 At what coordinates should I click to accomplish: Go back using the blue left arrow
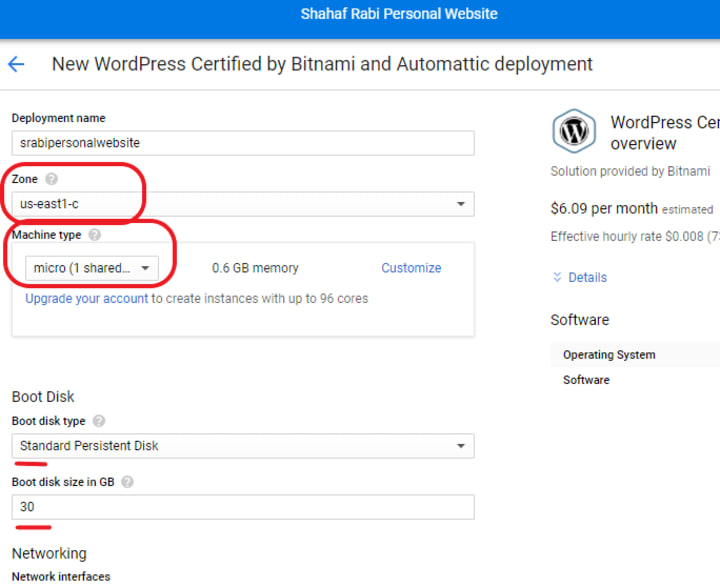(x=16, y=64)
